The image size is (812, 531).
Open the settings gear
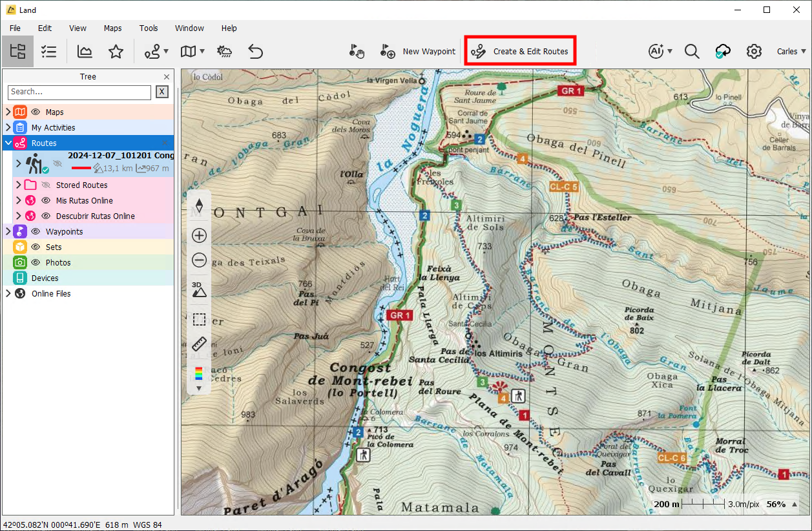coord(754,52)
